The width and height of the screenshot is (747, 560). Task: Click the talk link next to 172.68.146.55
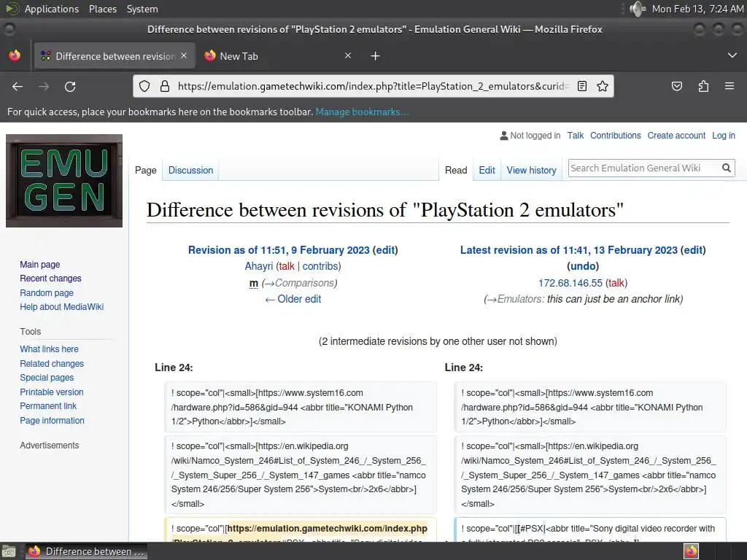(616, 283)
